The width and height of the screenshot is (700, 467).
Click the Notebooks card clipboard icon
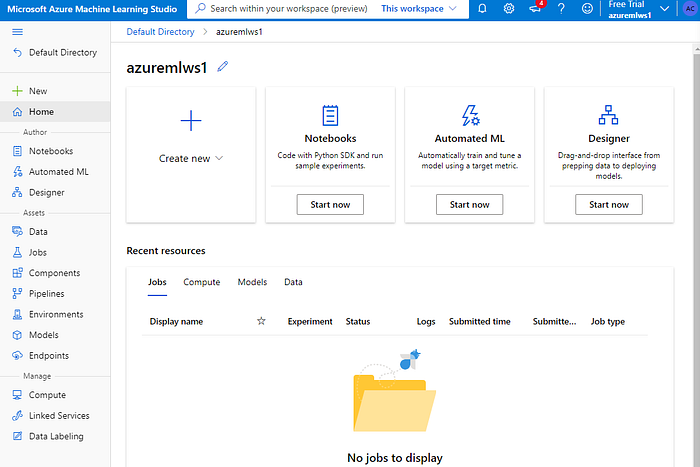pyautogui.click(x=330, y=116)
